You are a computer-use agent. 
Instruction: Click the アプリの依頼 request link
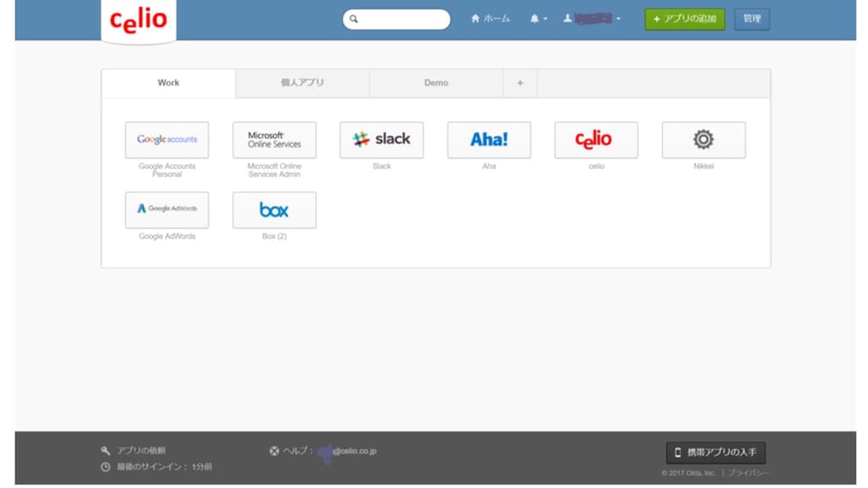click(141, 451)
